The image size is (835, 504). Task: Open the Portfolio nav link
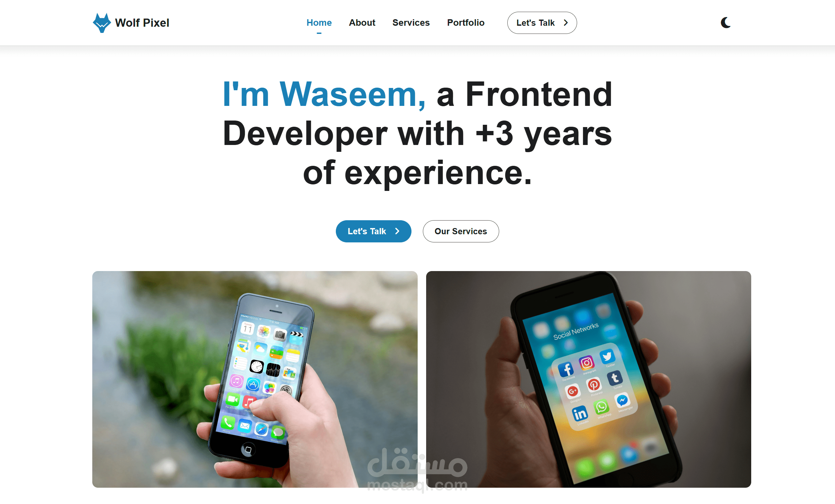click(466, 23)
